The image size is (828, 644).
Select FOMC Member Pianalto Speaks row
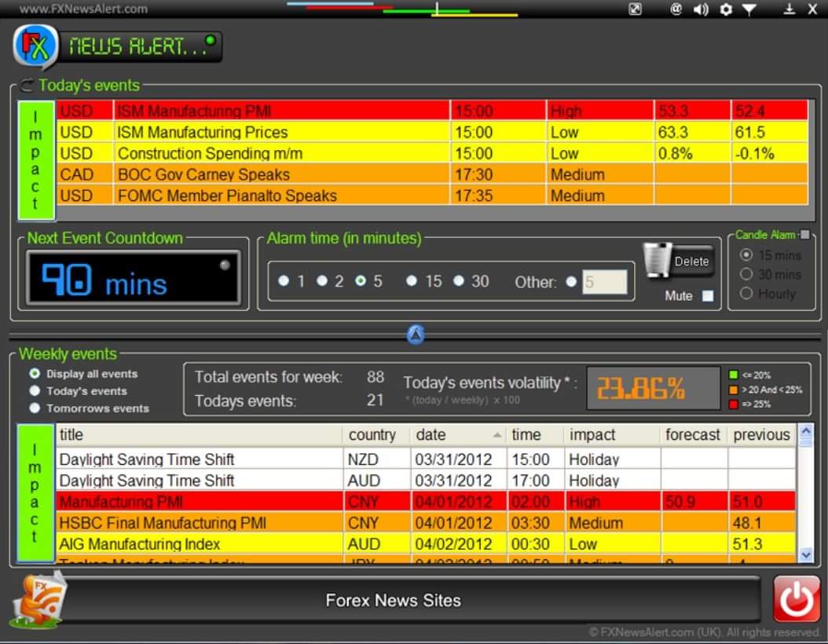point(432,196)
